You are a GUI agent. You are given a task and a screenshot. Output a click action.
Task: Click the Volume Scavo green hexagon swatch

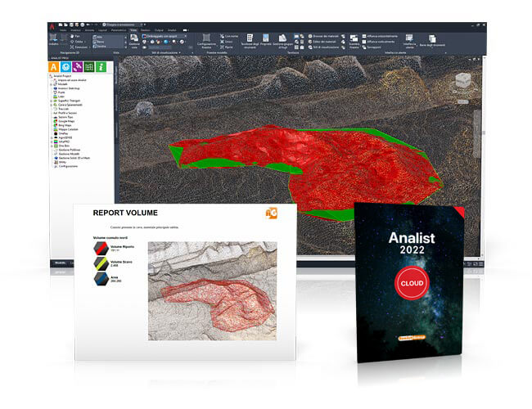coord(101,263)
